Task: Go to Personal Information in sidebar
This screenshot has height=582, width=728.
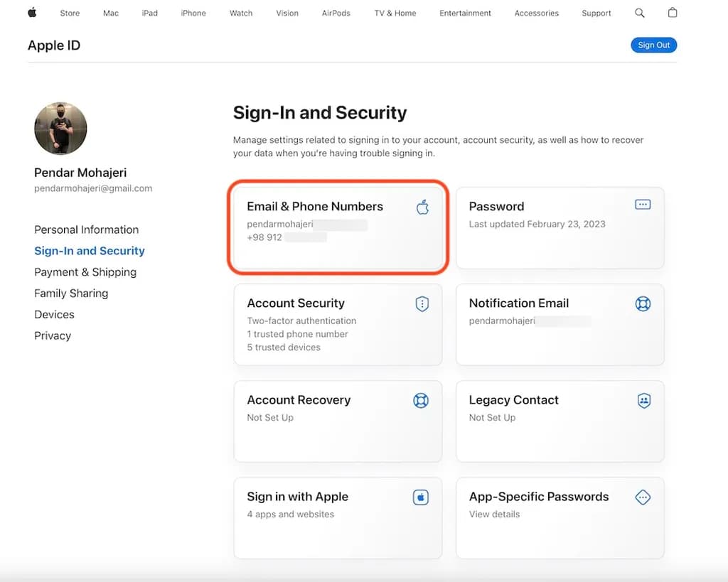Action: point(86,230)
